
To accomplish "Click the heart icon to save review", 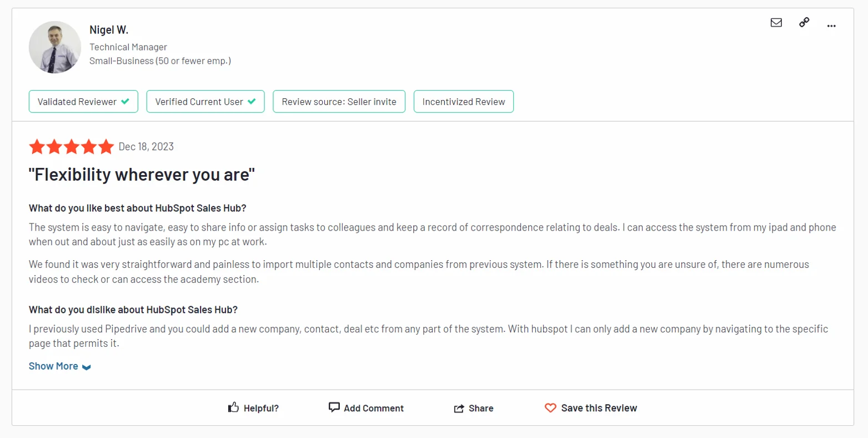I will [x=550, y=408].
